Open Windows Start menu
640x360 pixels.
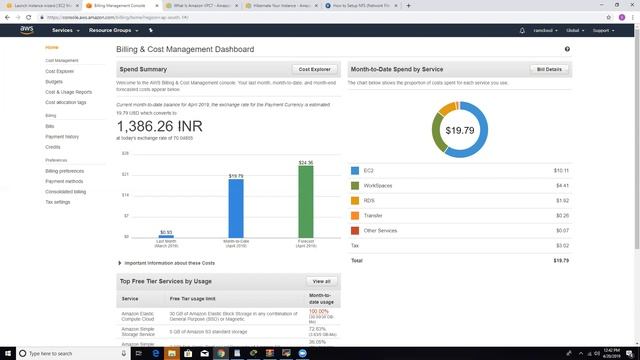[x=8, y=353]
